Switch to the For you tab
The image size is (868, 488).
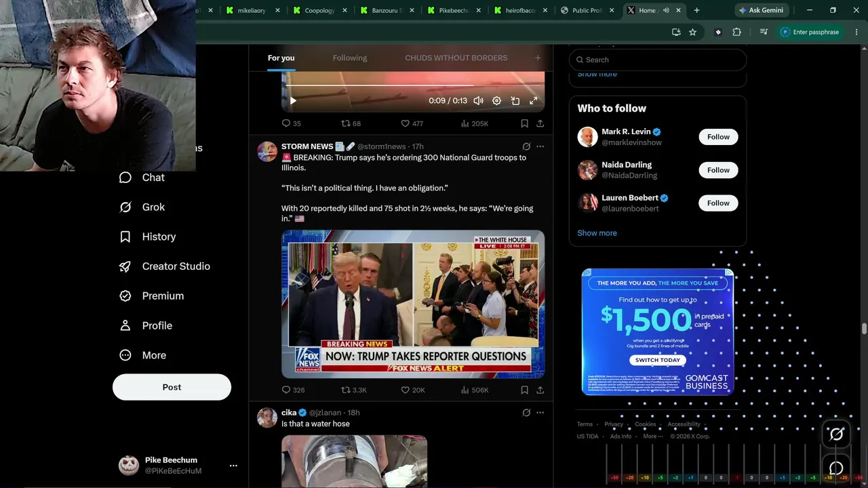[x=281, y=58]
